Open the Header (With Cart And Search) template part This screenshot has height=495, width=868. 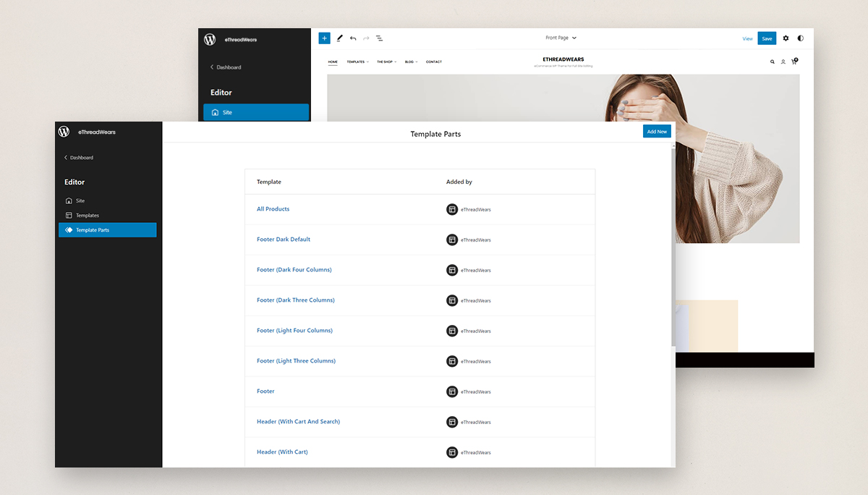coord(298,422)
